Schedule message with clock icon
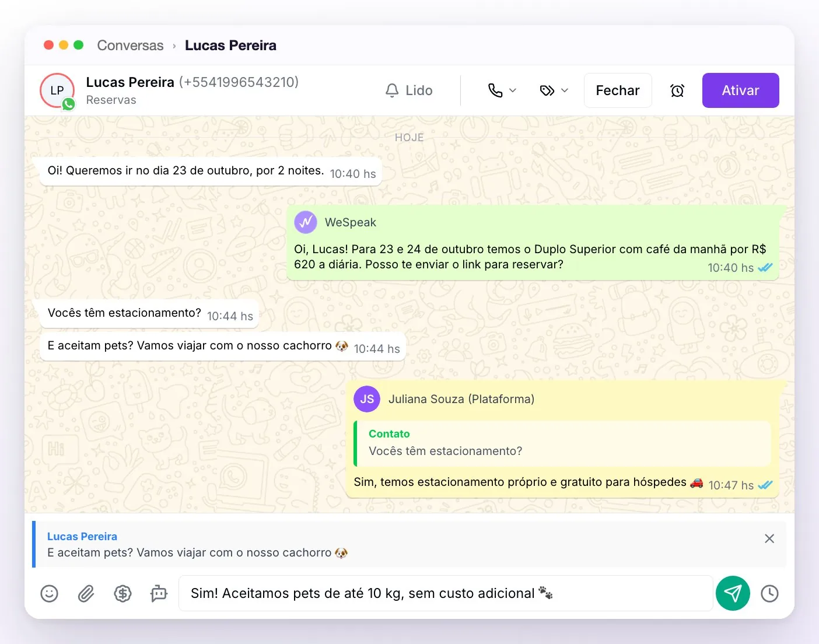Viewport: 819px width, 644px height. (769, 594)
